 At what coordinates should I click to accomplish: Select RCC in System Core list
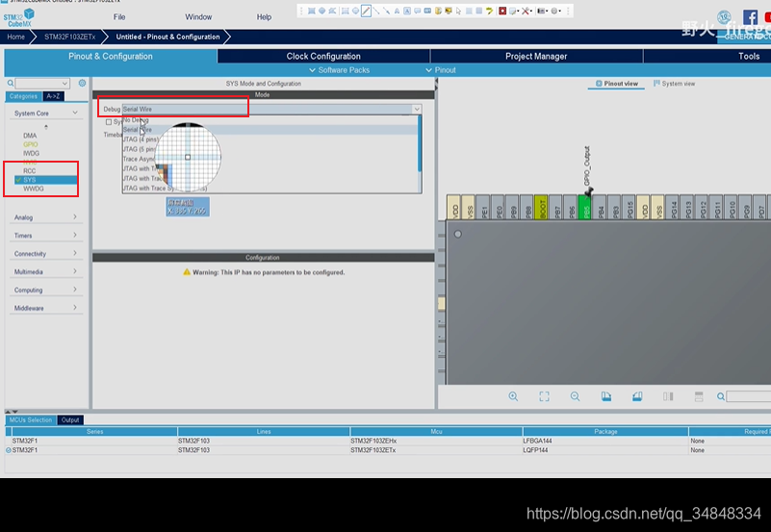point(30,171)
